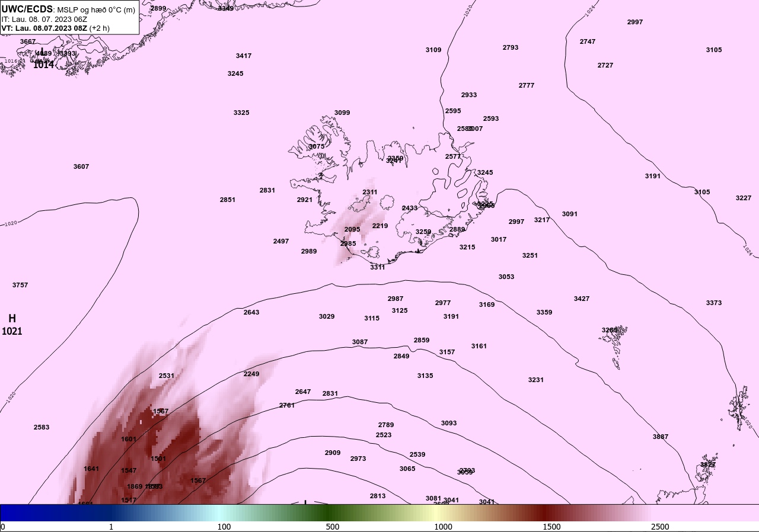Click the map value 2433 over Iceland

pos(410,208)
